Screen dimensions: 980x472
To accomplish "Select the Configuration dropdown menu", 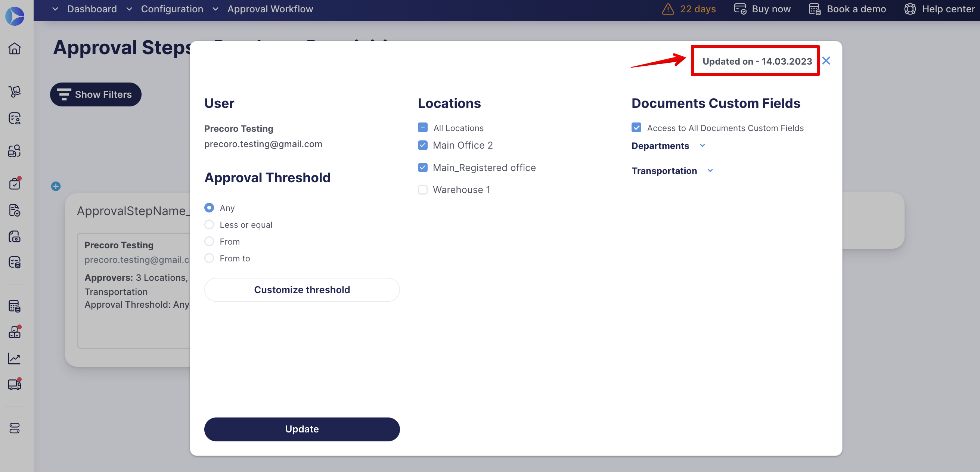I will coord(172,9).
